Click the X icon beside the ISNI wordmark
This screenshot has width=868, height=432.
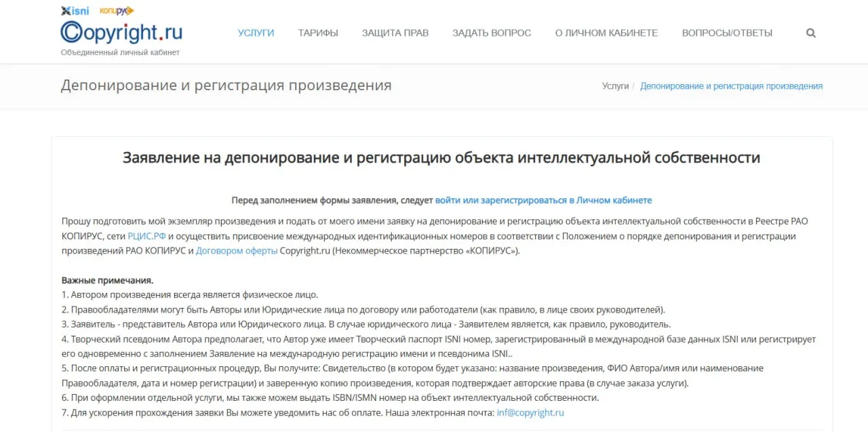click(x=65, y=10)
